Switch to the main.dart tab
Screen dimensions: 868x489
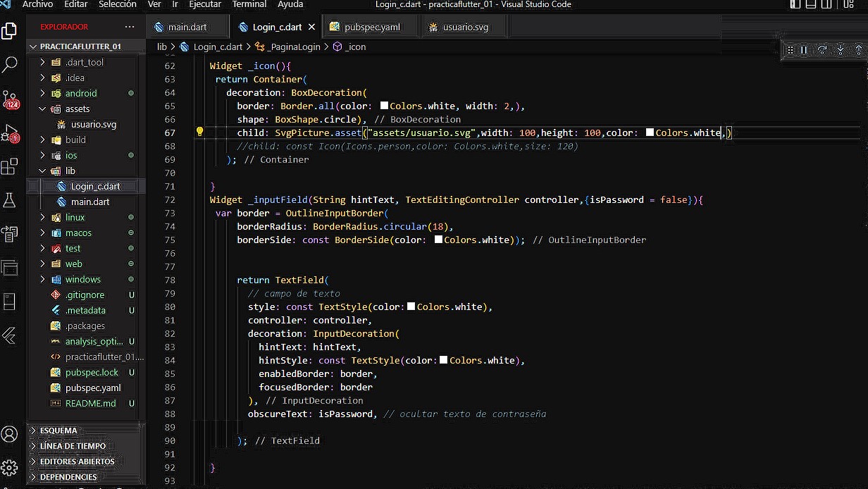coord(187,27)
